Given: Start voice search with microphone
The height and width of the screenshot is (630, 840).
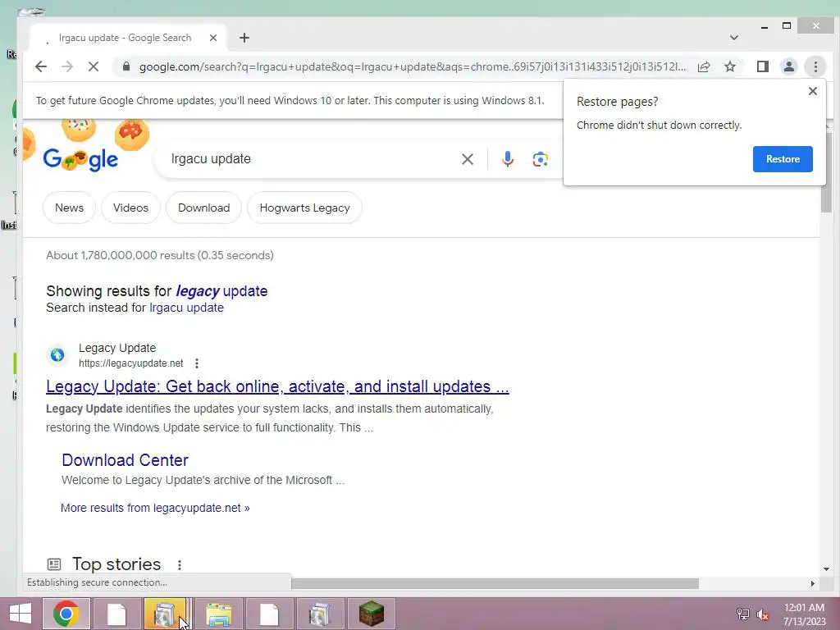Looking at the screenshot, I should tap(507, 159).
